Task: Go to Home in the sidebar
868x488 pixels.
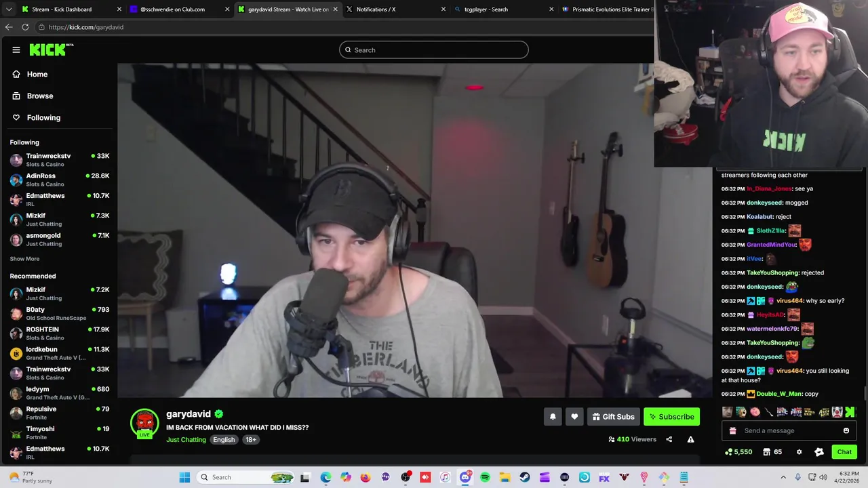Action: 37,74
